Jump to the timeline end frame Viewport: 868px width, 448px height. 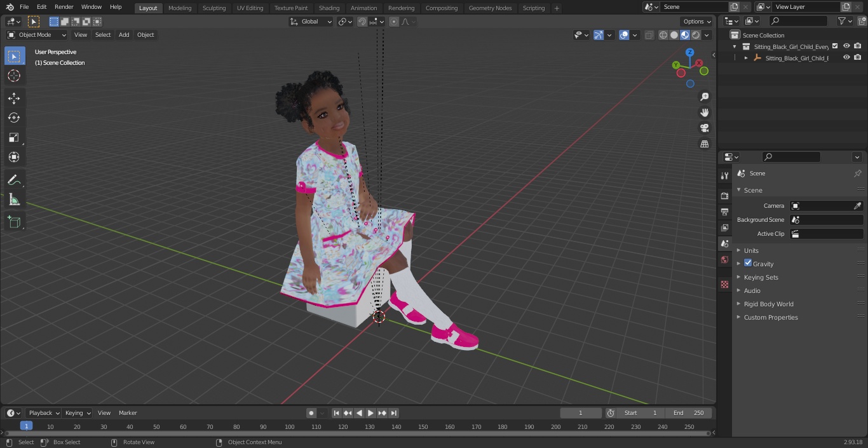(393, 413)
